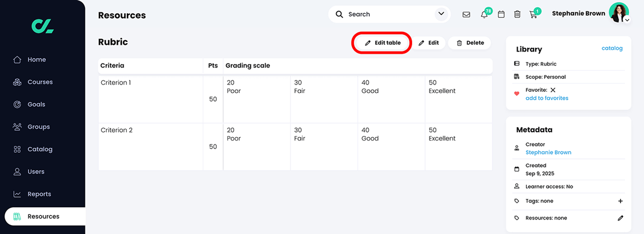Image resolution: width=644 pixels, height=234 pixels.
Task: Click the 50 Excellent cell in Criterion 1
Action: [x=459, y=99]
